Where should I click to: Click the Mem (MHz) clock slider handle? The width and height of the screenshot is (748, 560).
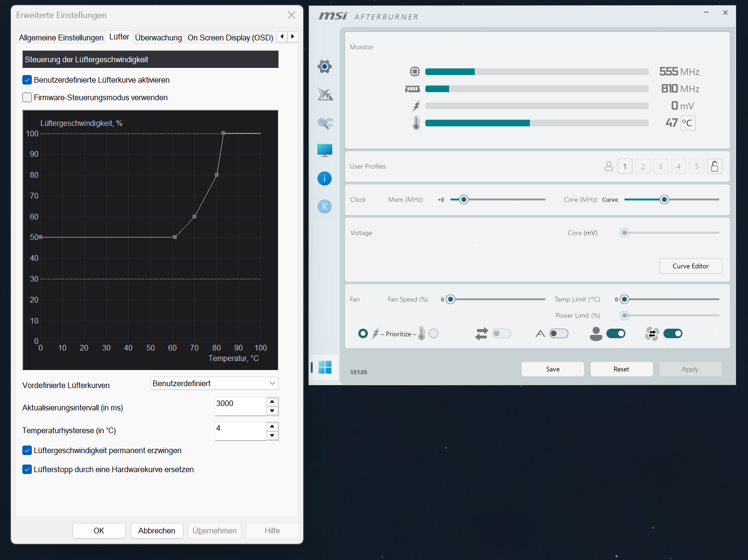(x=464, y=199)
